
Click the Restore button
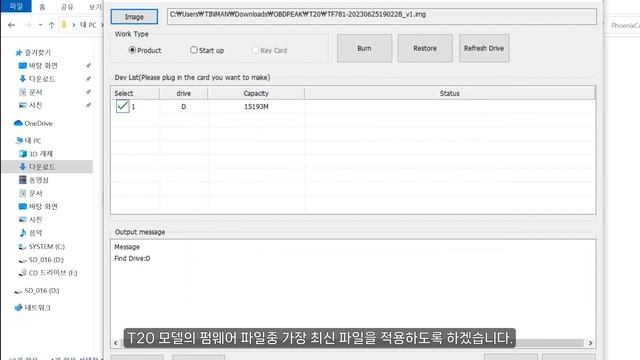pyautogui.click(x=425, y=48)
